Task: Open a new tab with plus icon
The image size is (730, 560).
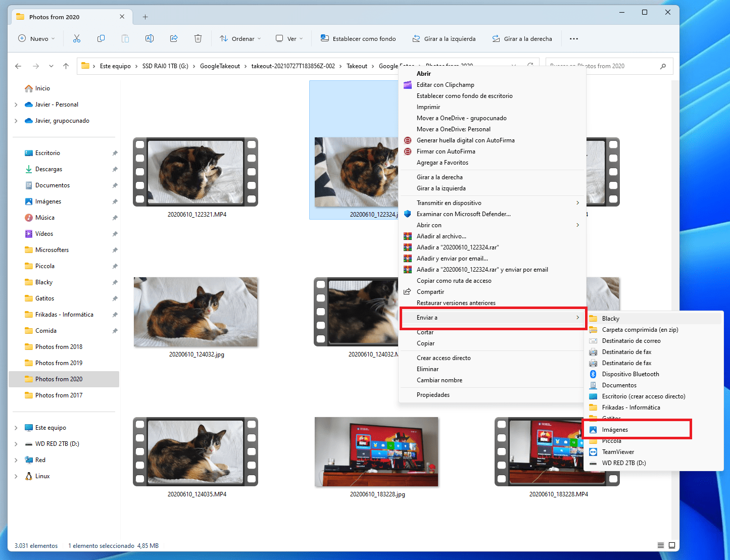Action: 145,17
